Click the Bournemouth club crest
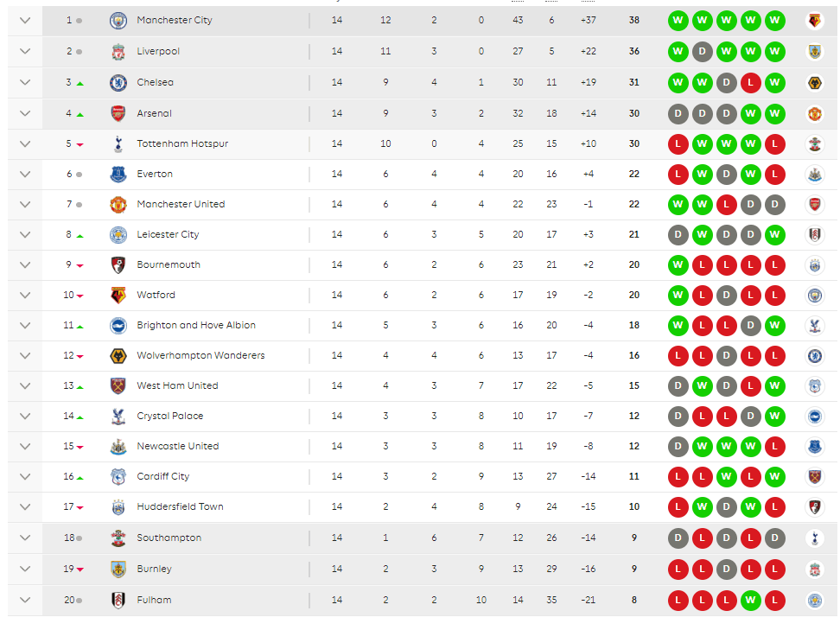 [118, 264]
